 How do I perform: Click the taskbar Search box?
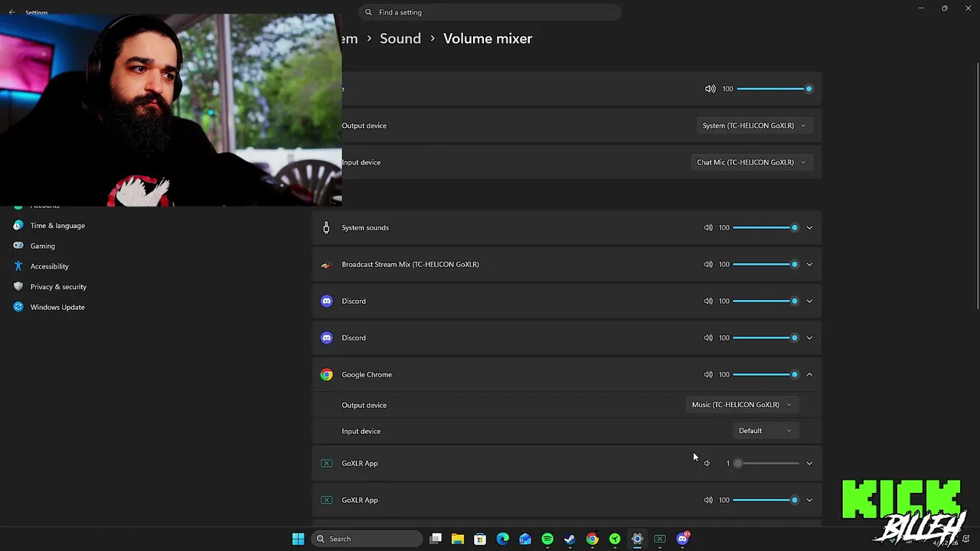pos(367,539)
